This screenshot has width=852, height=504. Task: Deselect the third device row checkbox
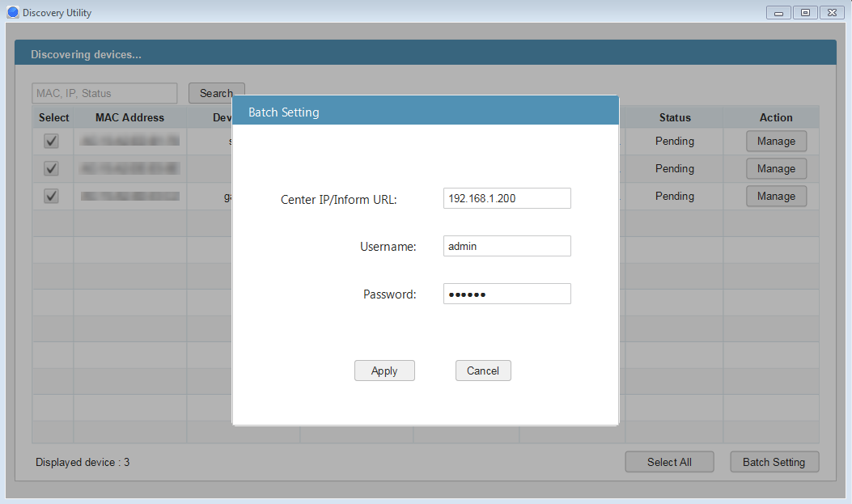[51, 197]
